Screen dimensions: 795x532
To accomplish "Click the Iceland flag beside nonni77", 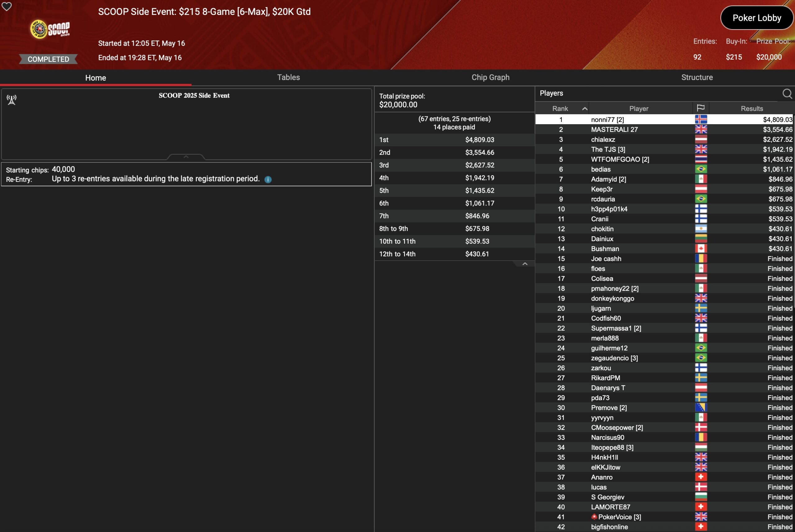I will 701,119.
